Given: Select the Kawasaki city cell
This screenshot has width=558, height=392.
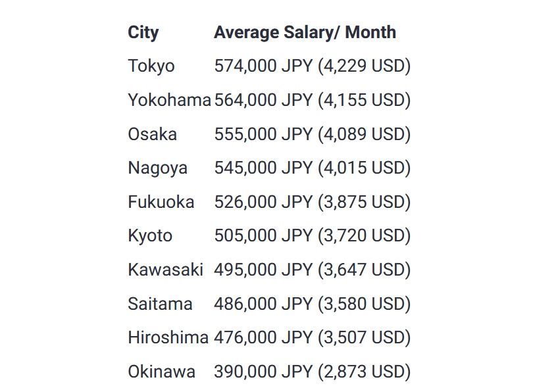Looking at the screenshot, I should coord(165,270).
